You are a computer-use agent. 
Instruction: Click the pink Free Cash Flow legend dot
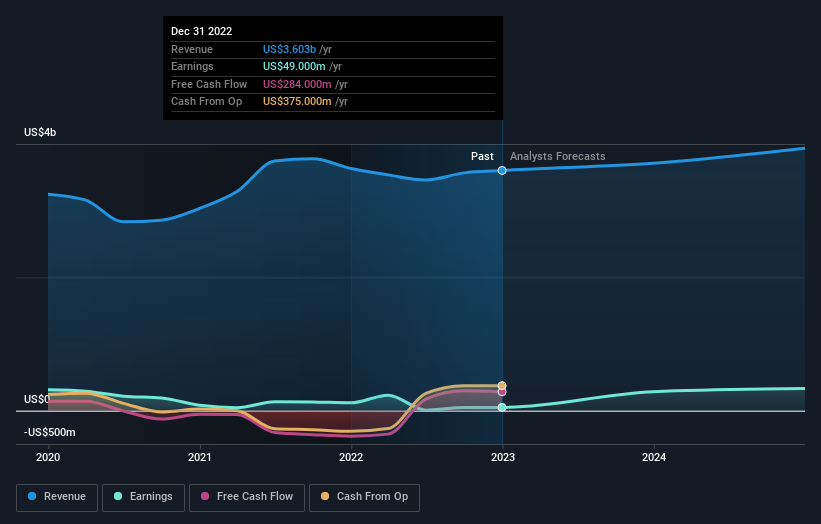(205, 496)
